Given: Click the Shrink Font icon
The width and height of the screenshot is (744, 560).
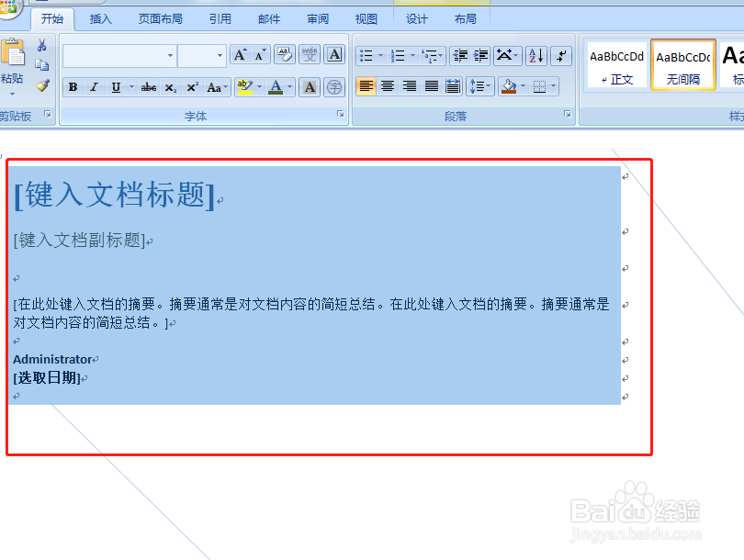Looking at the screenshot, I should (x=261, y=55).
